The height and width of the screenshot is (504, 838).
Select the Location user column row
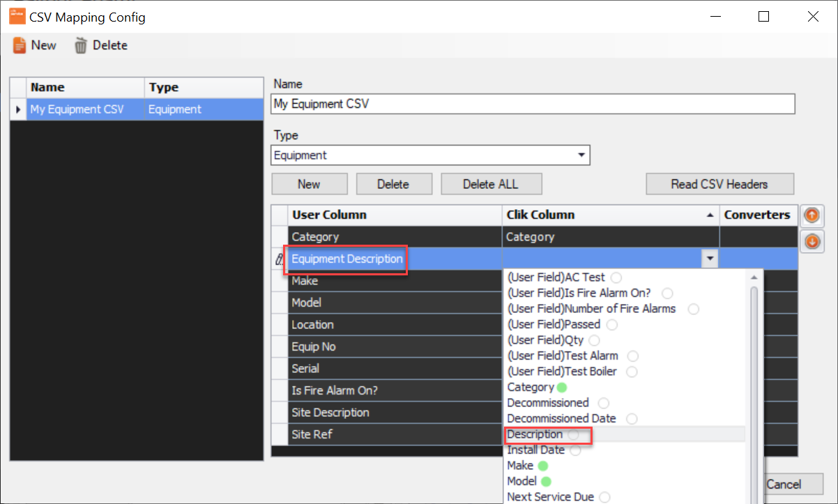[395, 325]
